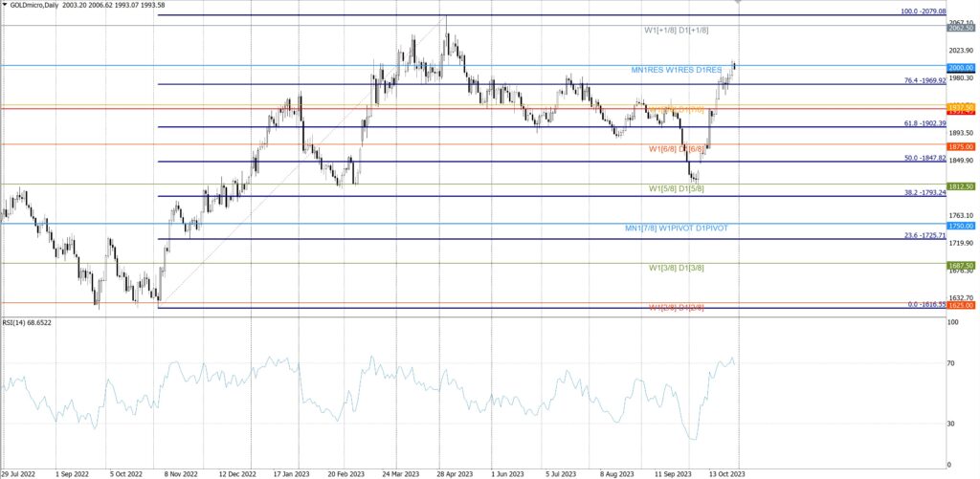
Task: Select the blue 1750.00 price tag
Action: (x=960, y=226)
